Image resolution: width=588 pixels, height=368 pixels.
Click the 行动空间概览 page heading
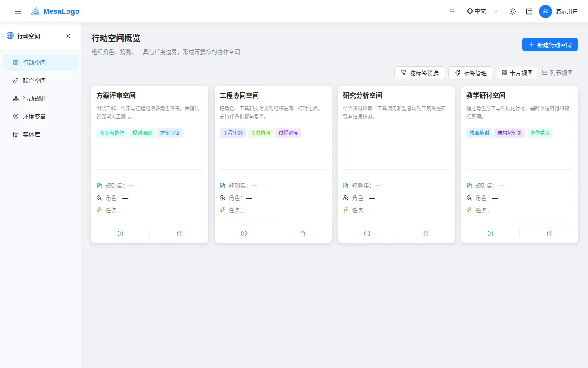116,38
